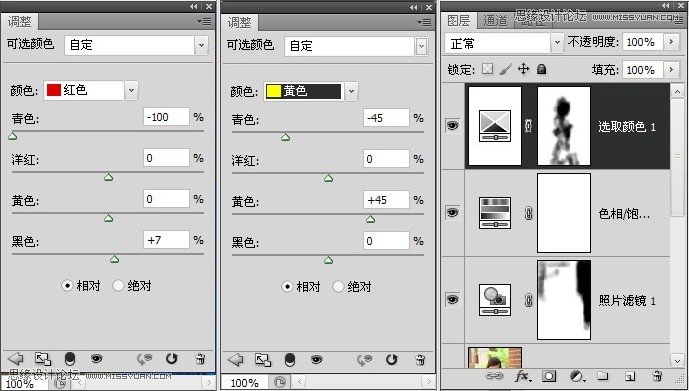689x391 pixels.
Task: Select 色相/饱... layer name
Action: coord(624,214)
